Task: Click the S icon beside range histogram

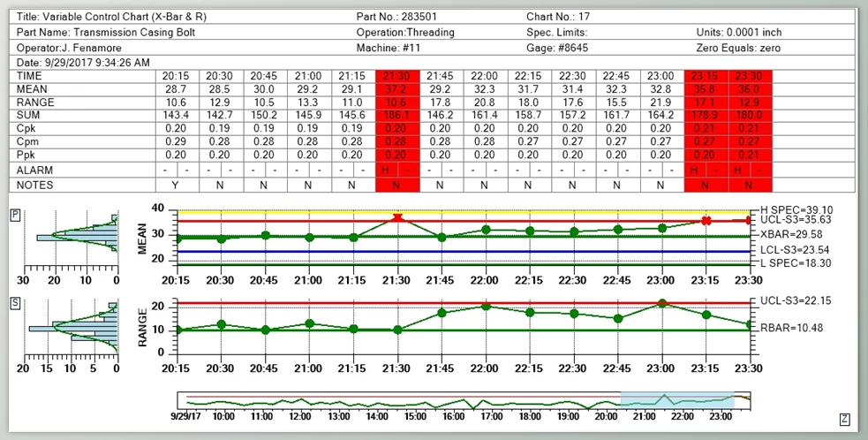Action: (x=15, y=304)
